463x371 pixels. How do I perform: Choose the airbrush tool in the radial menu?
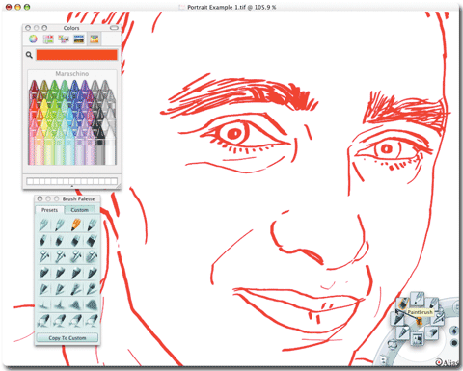(439, 317)
